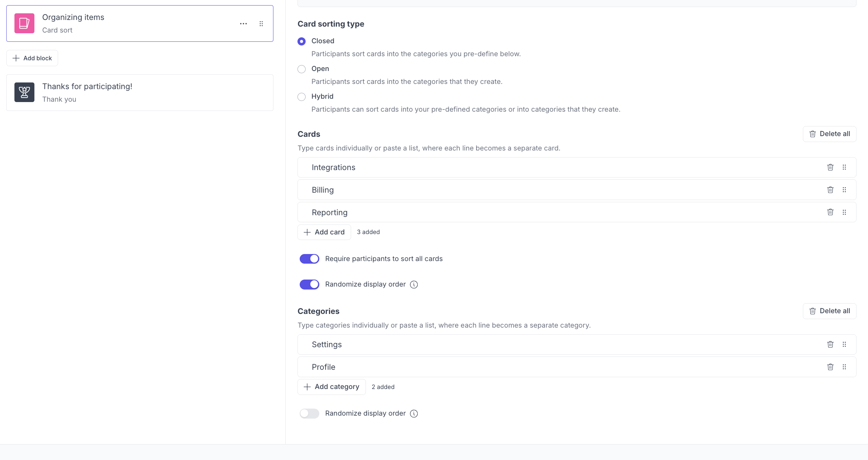This screenshot has height=460, width=868.
Task: Disable Require participants to sort all cards
Action: click(309, 259)
